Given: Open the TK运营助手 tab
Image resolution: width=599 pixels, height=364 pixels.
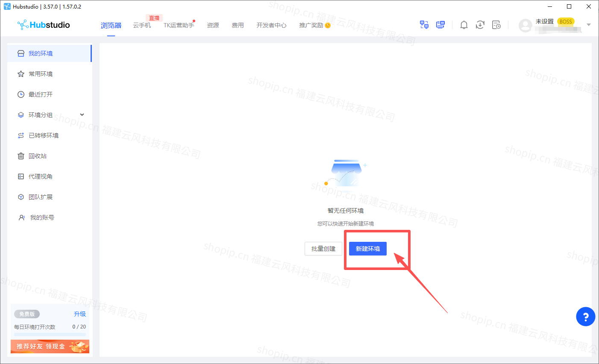Looking at the screenshot, I should pyautogui.click(x=179, y=25).
